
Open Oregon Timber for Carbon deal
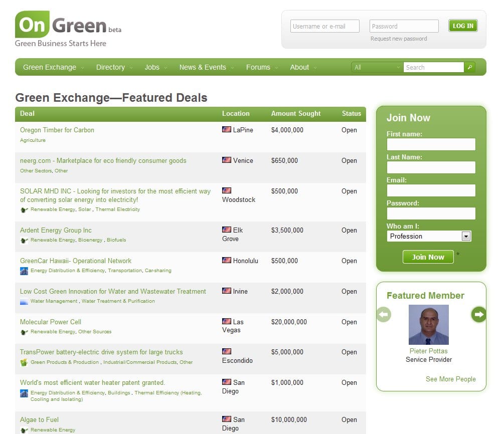coord(57,130)
